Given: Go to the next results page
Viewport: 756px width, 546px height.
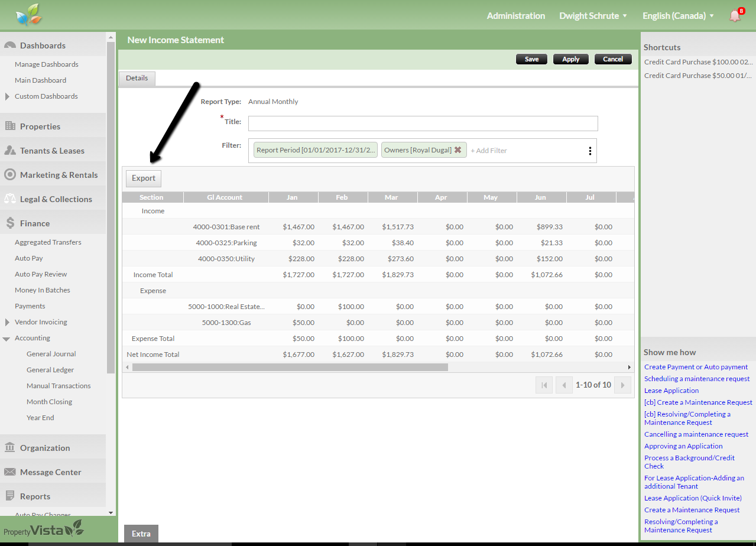Looking at the screenshot, I should 622,385.
